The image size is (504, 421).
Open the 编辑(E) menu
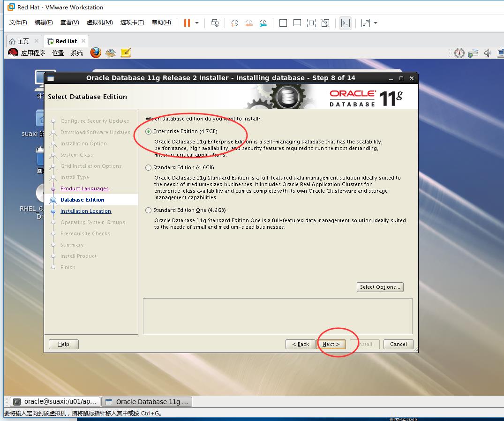44,23
